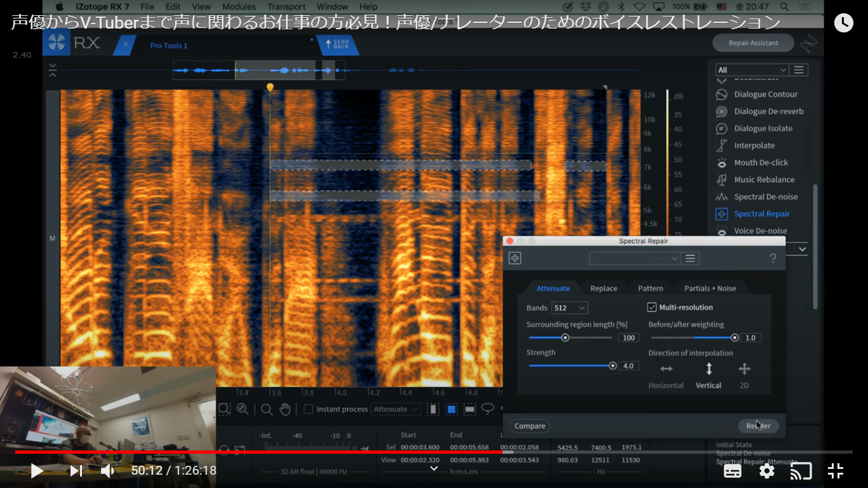868x488 pixels.
Task: Enable Instant process checkbox
Action: [308, 409]
